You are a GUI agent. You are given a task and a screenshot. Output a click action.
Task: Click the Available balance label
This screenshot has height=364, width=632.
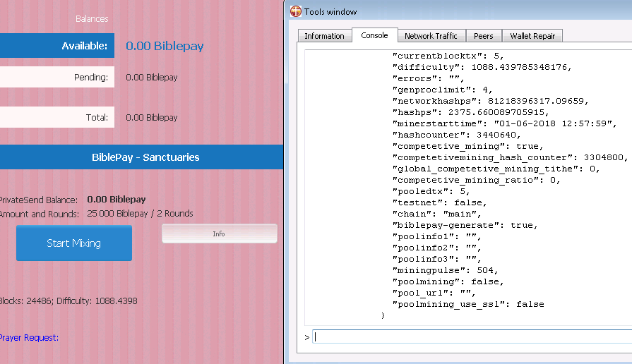pos(56,45)
